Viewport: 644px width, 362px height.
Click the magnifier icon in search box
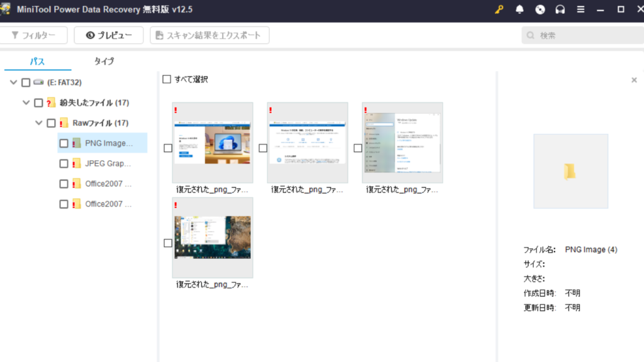pos(531,35)
